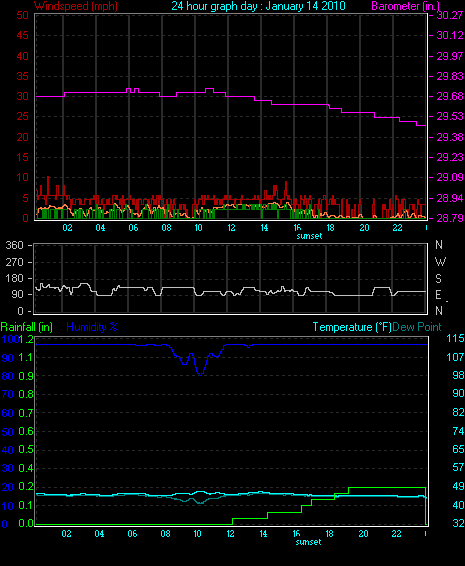
Task: Select compass label S beside direction chart
Action: click(x=438, y=279)
